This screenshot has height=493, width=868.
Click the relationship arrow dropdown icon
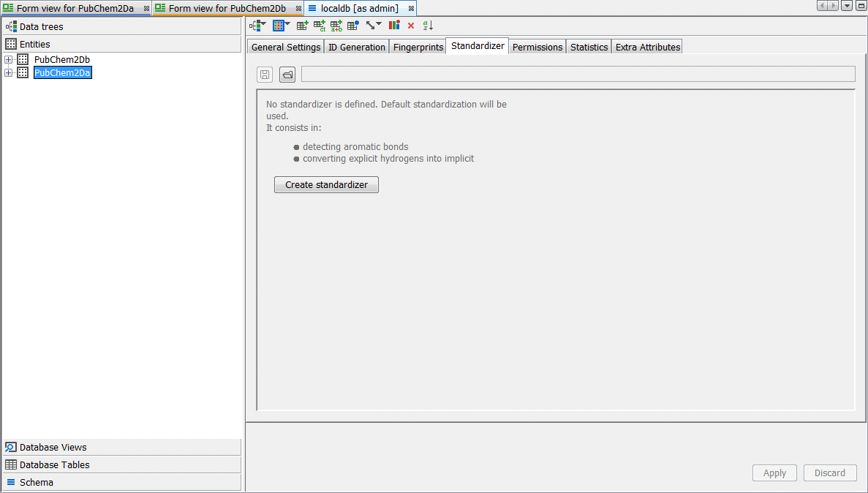[374, 26]
